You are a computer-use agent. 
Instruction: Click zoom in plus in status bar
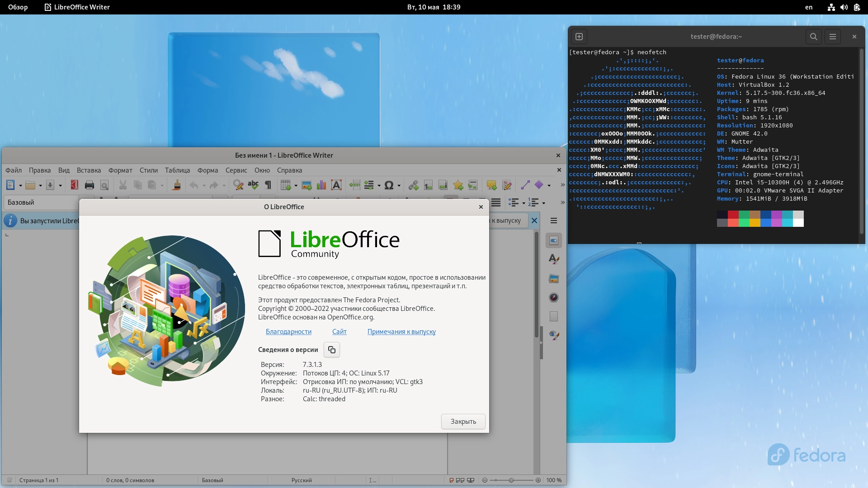coord(538,480)
